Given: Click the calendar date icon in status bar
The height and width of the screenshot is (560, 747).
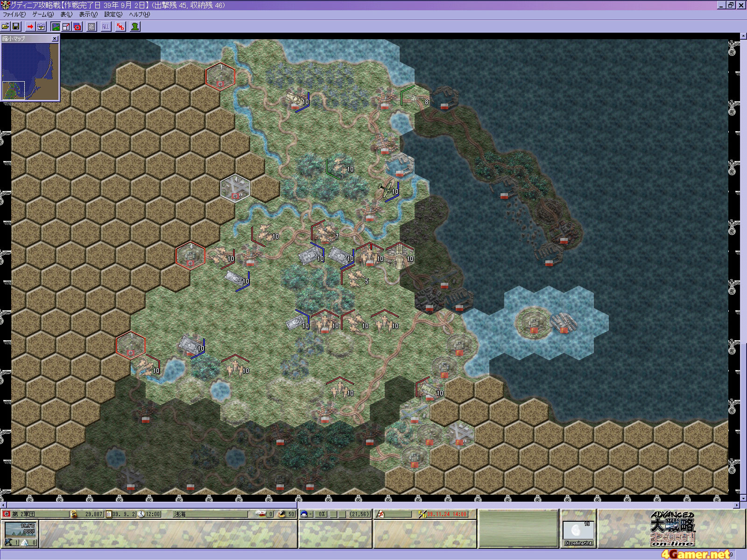Looking at the screenshot, I should click(x=108, y=514).
